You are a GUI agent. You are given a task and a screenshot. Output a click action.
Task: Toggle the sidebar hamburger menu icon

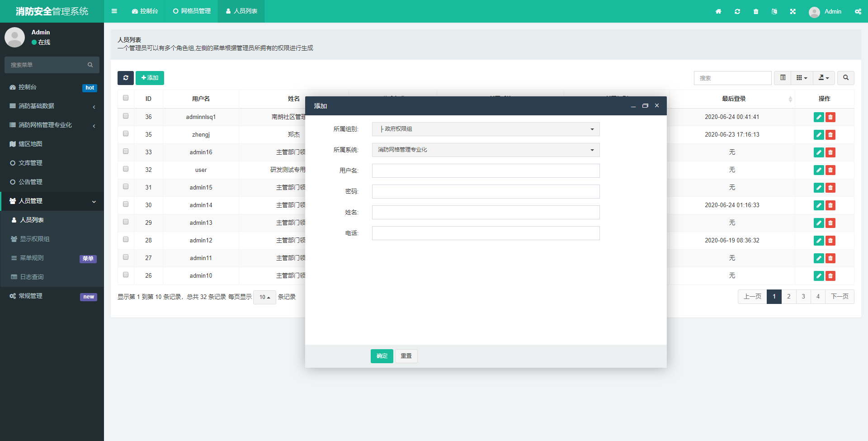coord(114,11)
